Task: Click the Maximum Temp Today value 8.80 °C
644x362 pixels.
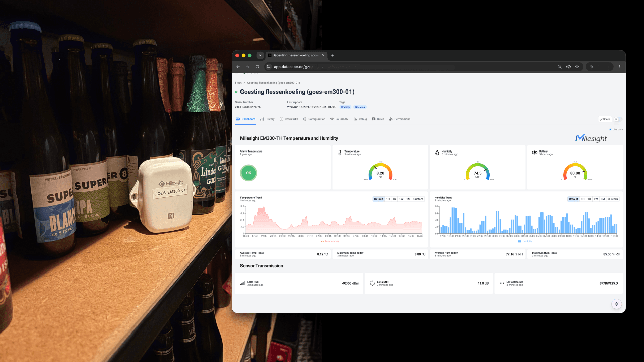Action: click(x=420, y=254)
